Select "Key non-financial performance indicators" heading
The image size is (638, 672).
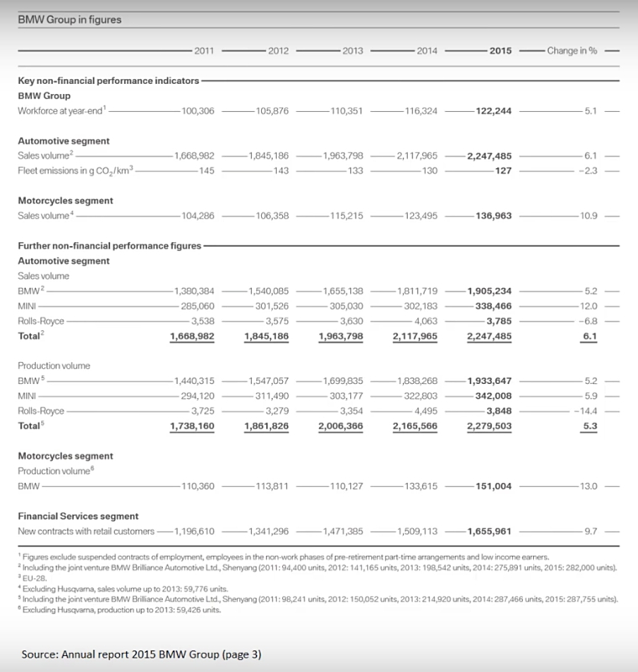(108, 81)
